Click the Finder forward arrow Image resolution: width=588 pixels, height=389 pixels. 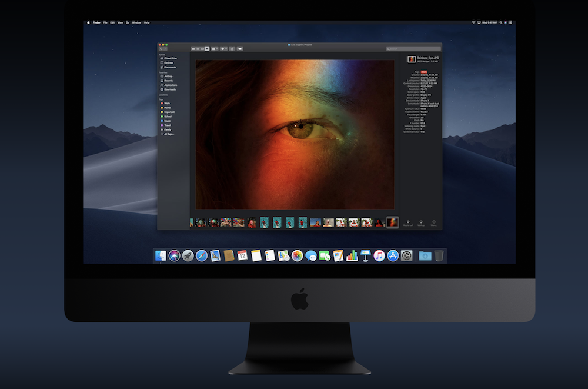pyautogui.click(x=165, y=49)
